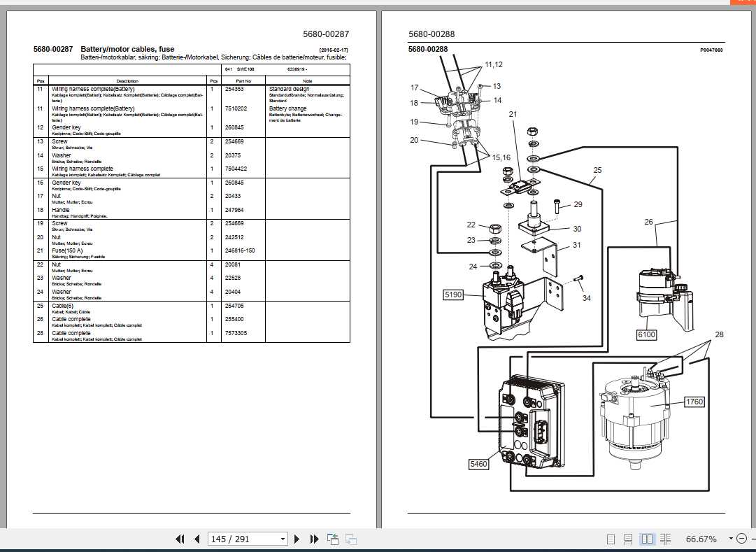Open the zoom level dropdown arrow
Image resolution: width=756 pixels, height=552 pixels.
click(730, 539)
